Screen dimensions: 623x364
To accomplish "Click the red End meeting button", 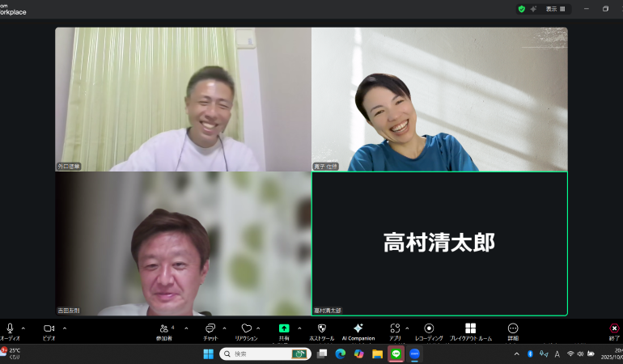I will pyautogui.click(x=614, y=328).
